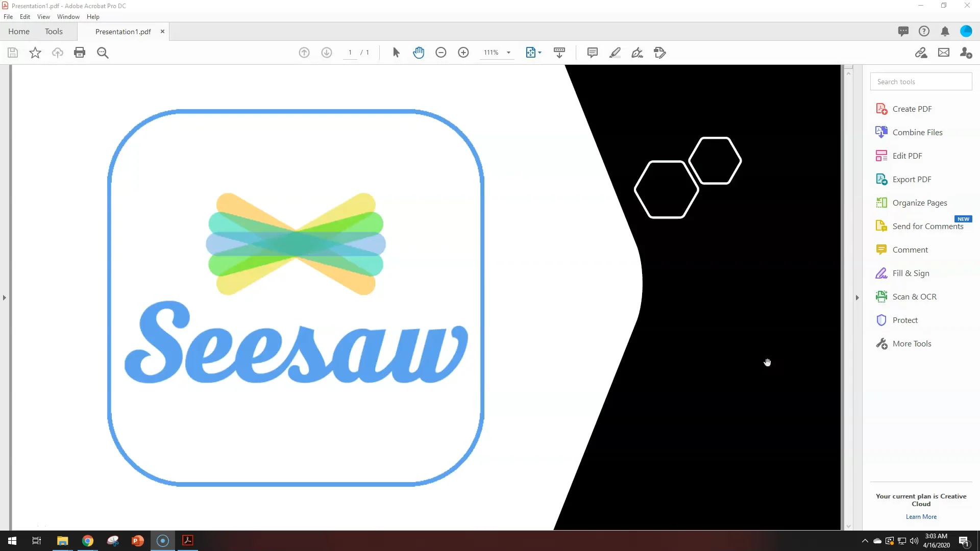Click the Learn More link

coord(921,516)
